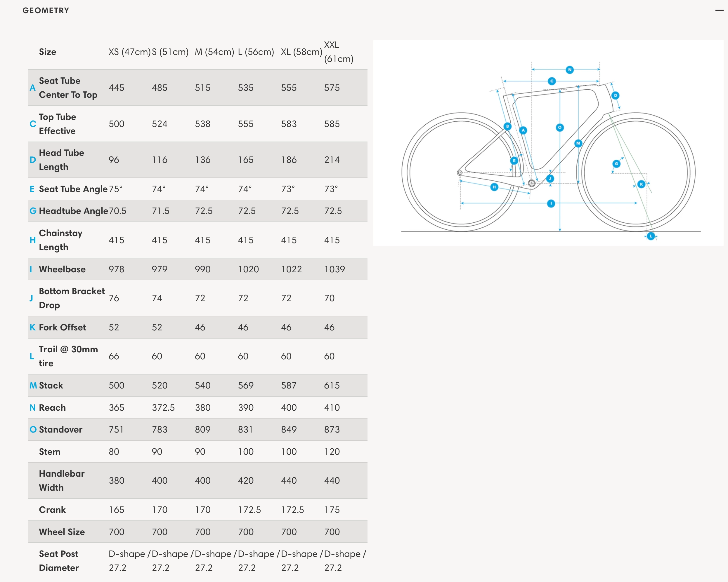Click the C top tube marker on diagram
This screenshot has width=728, height=582.
click(x=552, y=81)
